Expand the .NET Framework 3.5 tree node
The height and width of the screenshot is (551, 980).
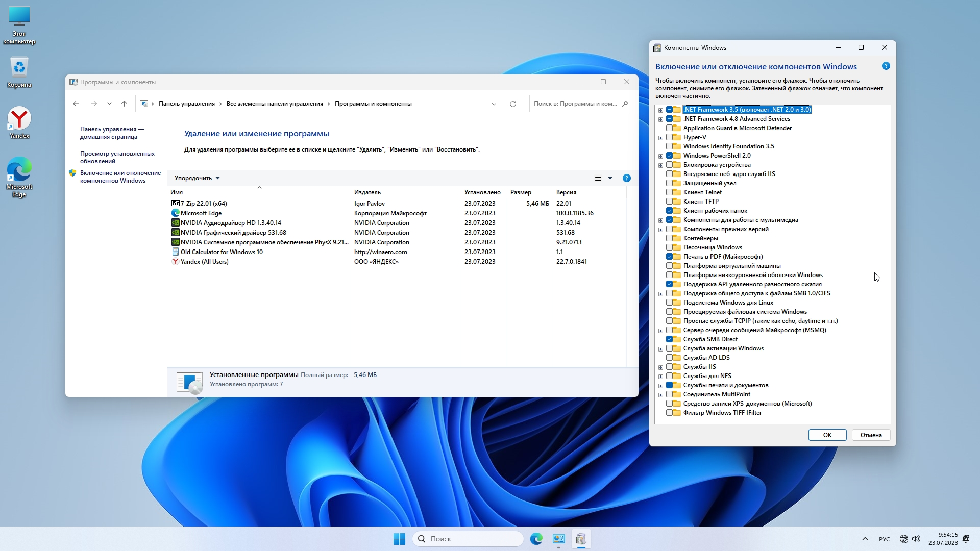(660, 110)
